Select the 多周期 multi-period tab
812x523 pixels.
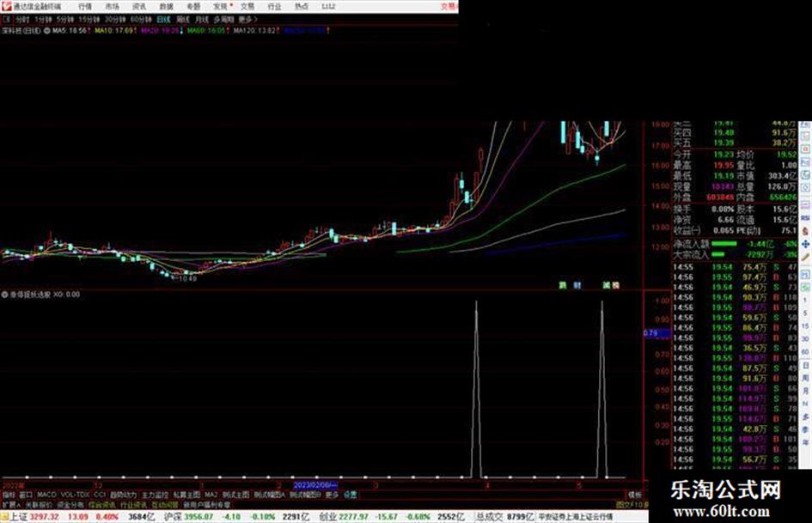223,19
